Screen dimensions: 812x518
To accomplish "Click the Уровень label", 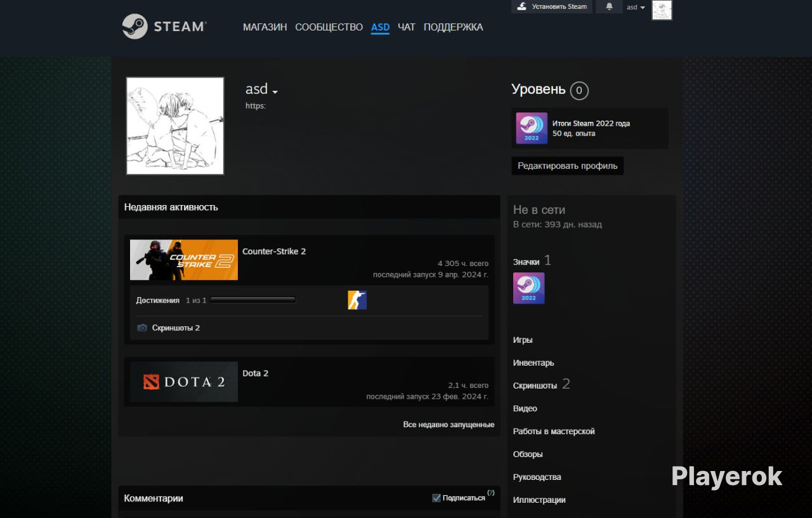I will point(539,90).
